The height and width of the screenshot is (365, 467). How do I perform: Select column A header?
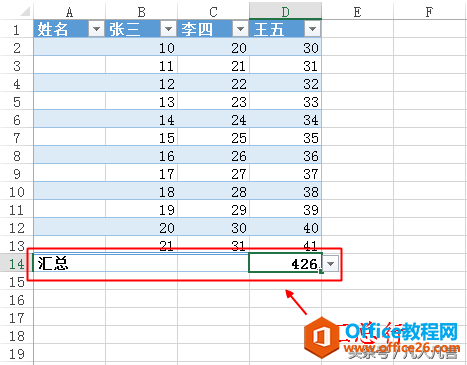[69, 12]
